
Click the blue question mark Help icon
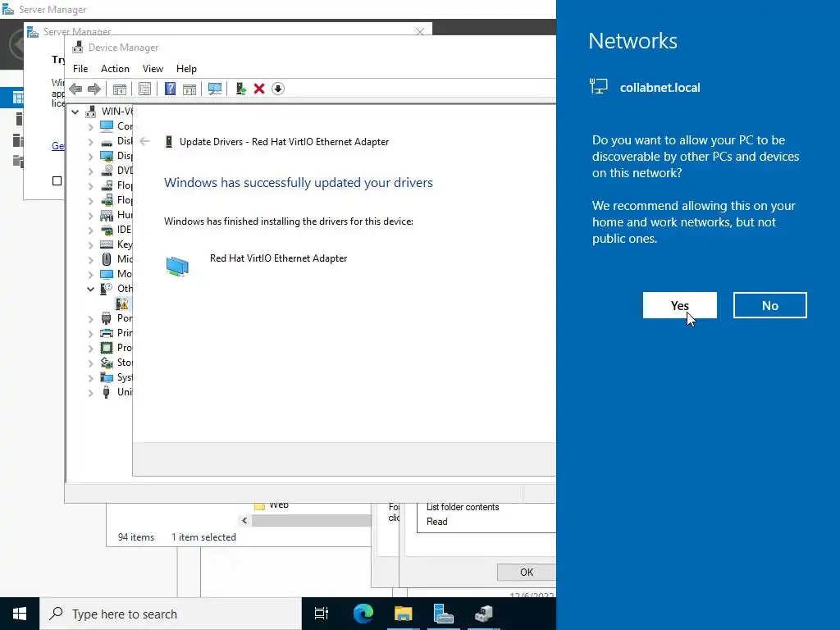coord(170,89)
